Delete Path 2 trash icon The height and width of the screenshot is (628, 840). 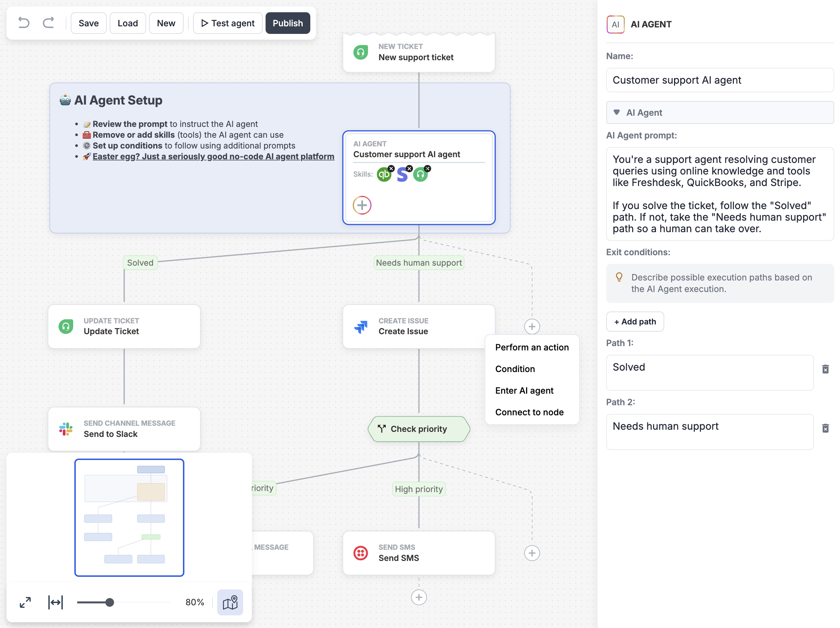825,428
